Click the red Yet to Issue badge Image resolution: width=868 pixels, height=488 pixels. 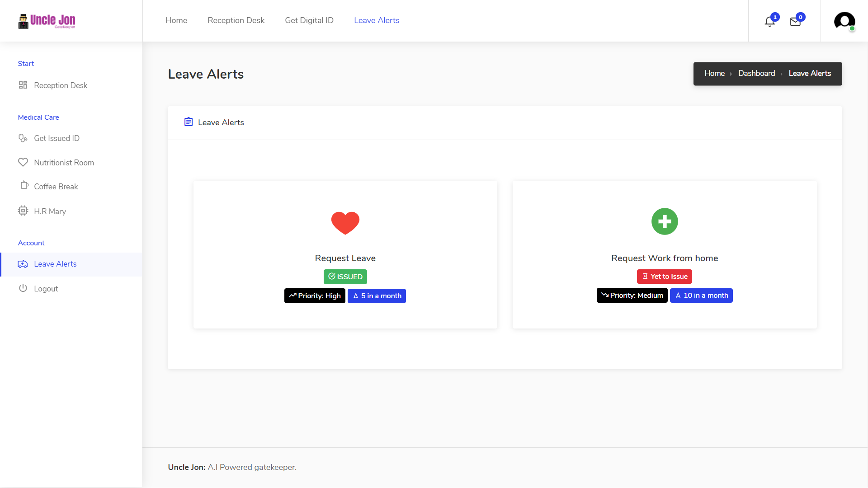click(x=664, y=277)
